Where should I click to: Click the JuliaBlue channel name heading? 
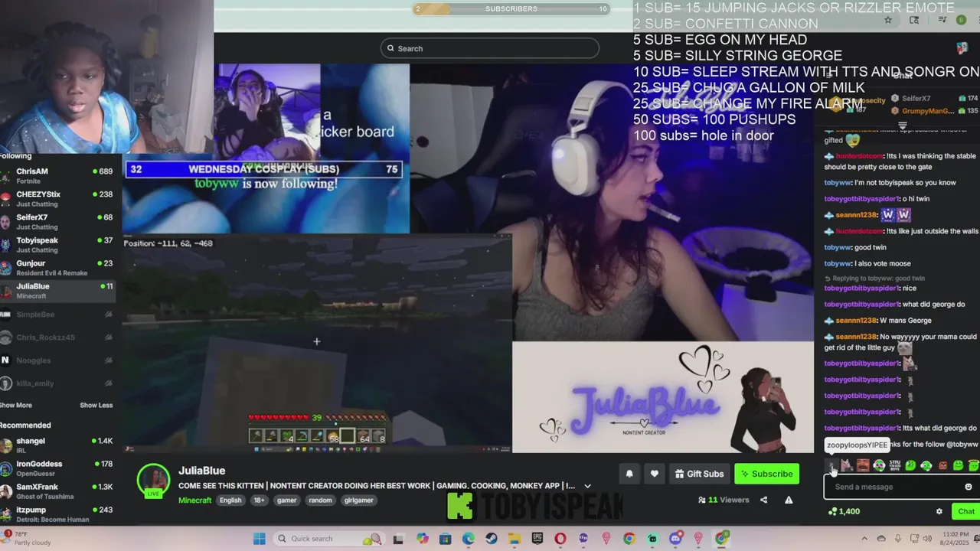[201, 471]
